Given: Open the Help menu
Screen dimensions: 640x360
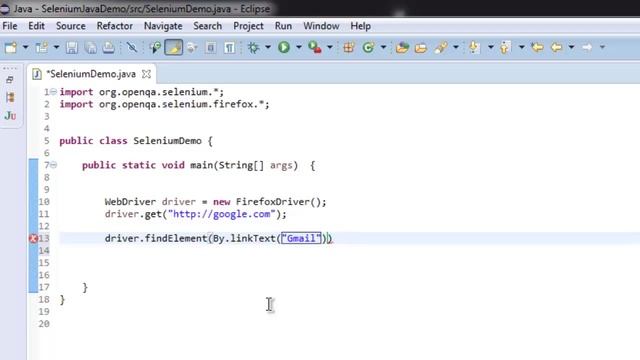Looking at the screenshot, I should click(x=360, y=26).
